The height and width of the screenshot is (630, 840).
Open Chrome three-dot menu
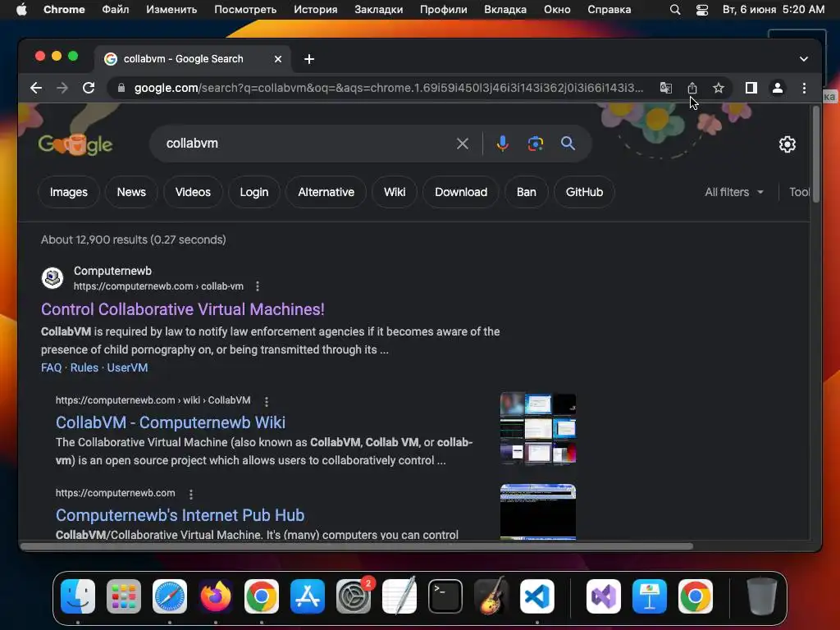tap(804, 88)
